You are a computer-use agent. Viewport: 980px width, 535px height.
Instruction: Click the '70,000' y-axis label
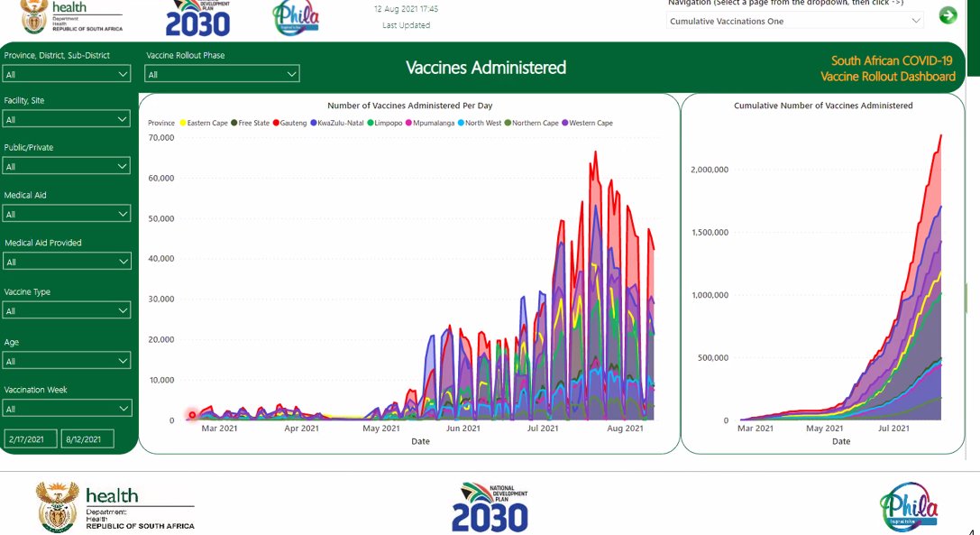(x=161, y=138)
